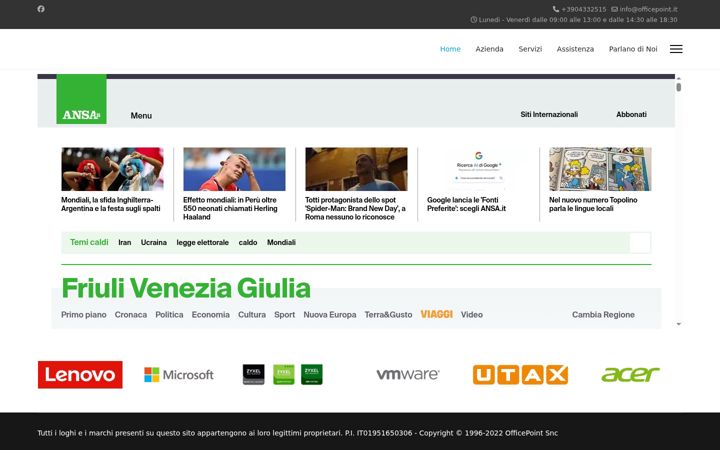Click the dark green Zyxel badge
Image resolution: width=720 pixels, height=450 pixels.
tap(312, 375)
